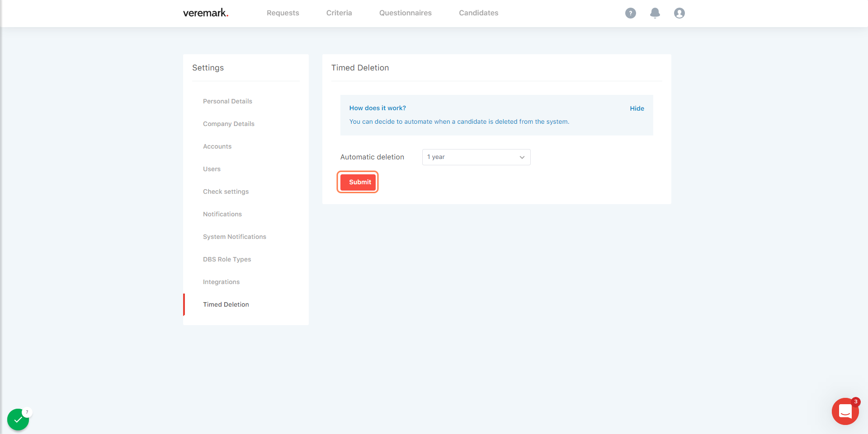Go to the Criteria tab
The height and width of the screenshot is (434, 868).
pyautogui.click(x=339, y=13)
